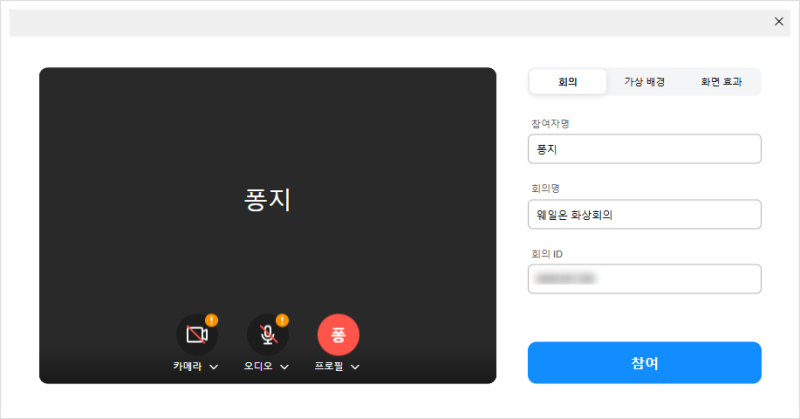Click the 카메라 label
The image size is (800, 419).
[188, 366]
